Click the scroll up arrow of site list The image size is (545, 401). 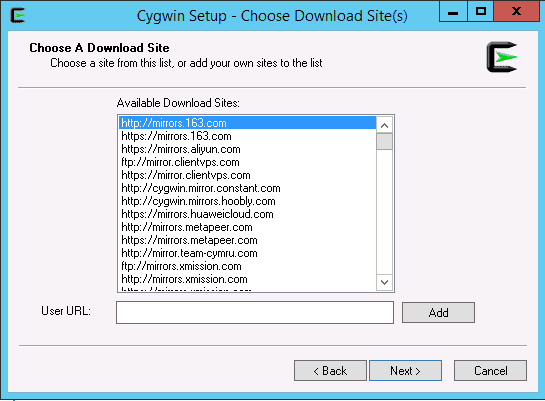pos(384,125)
